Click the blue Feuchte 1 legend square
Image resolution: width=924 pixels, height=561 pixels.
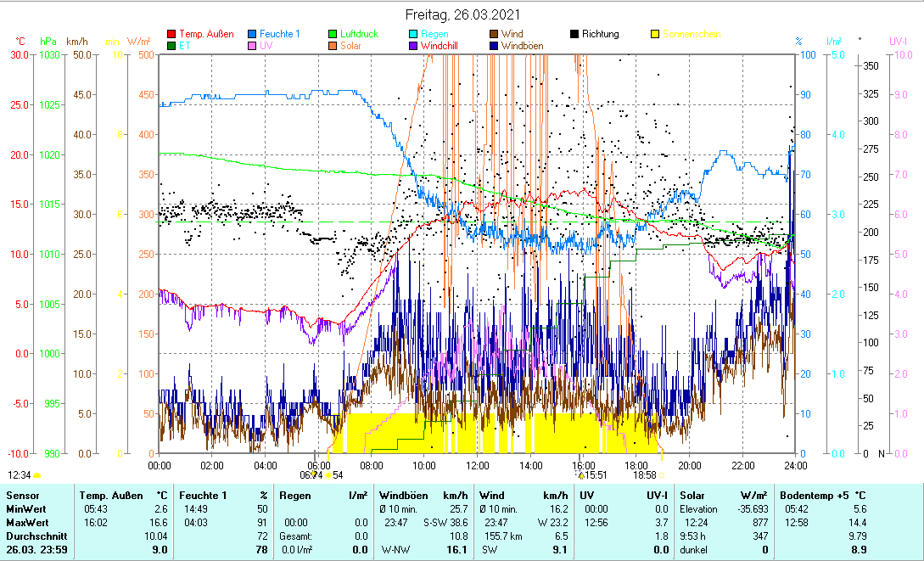point(253,35)
